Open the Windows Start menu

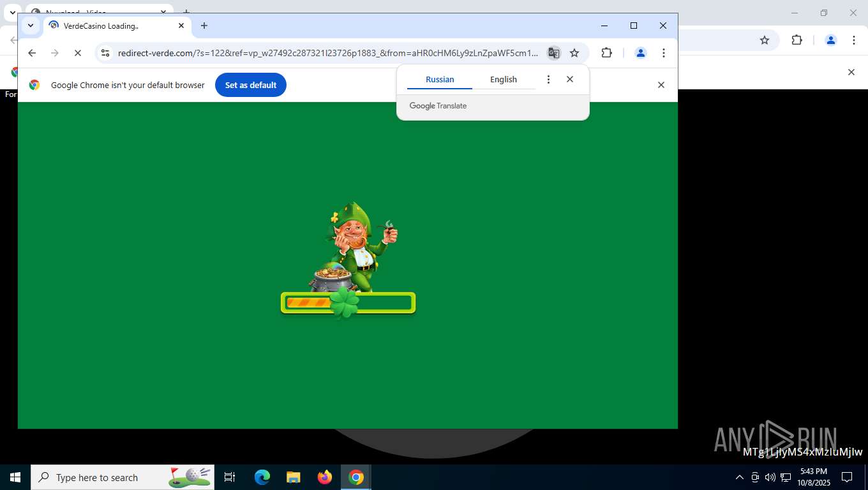[15, 477]
